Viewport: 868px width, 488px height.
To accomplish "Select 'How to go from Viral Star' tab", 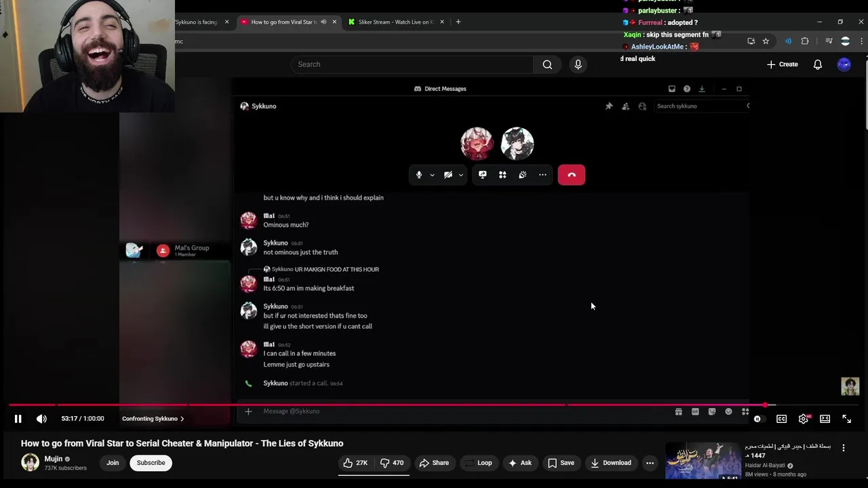I will click(x=283, y=22).
